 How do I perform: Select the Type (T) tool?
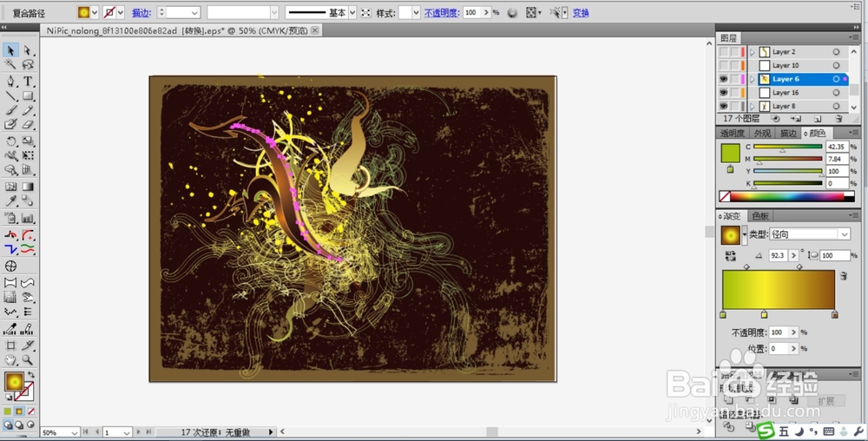tap(28, 82)
